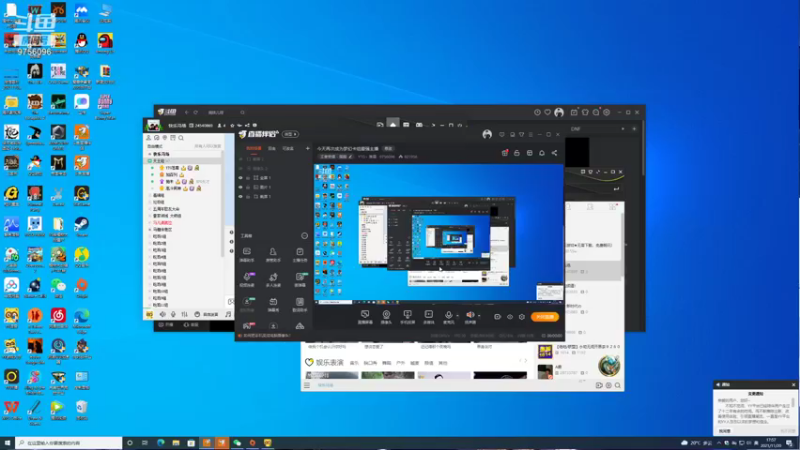This screenshot has height=450, width=800.
Task: Open first tool in toolbox top row
Action: pos(246,254)
